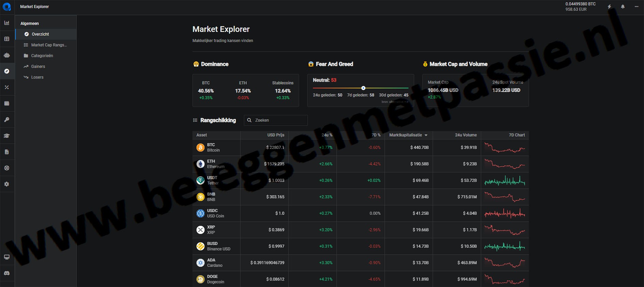Click the chart dashboard icon in sidebar
Image resolution: width=644 pixels, height=287 pixels.
(7, 23)
